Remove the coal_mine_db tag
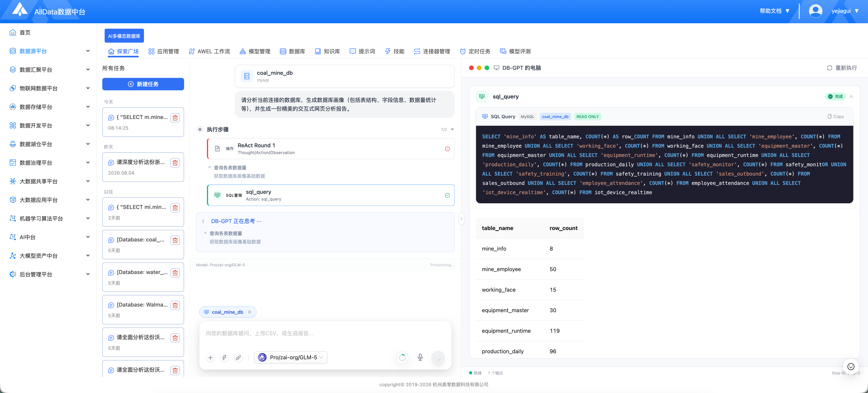The image size is (868, 393). point(249,312)
